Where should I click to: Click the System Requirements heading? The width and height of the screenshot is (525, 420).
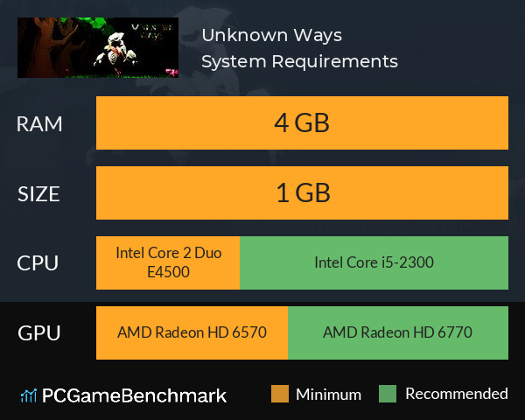[x=299, y=61]
